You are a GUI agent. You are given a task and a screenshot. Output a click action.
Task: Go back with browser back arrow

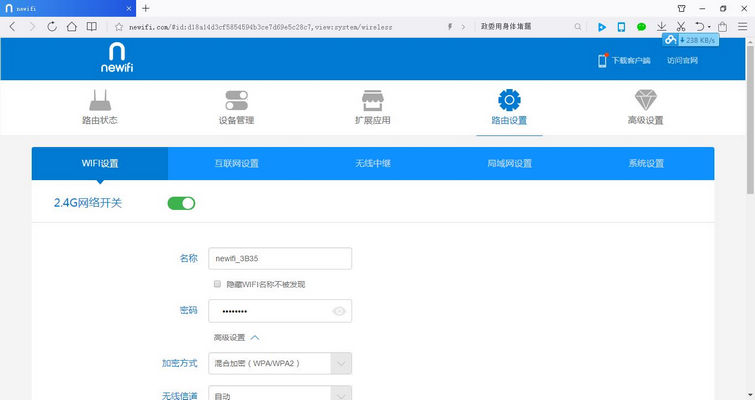pyautogui.click(x=13, y=27)
